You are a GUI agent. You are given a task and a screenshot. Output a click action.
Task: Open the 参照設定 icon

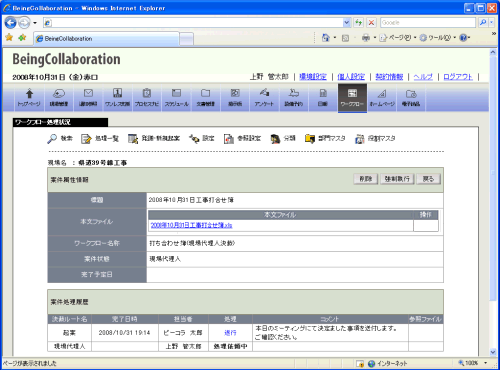(229, 138)
